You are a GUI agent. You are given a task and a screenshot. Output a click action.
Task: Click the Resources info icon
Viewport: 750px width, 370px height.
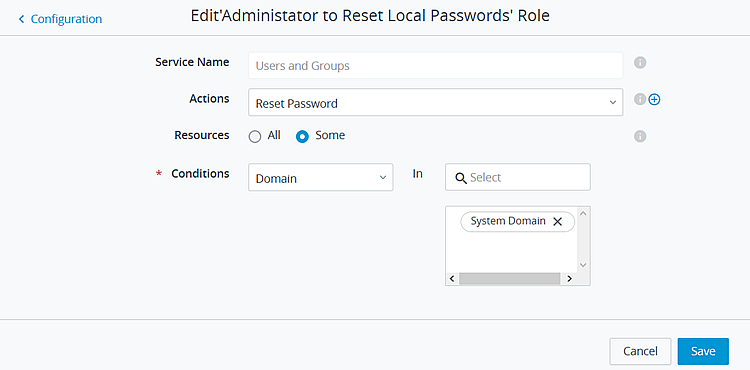(640, 136)
